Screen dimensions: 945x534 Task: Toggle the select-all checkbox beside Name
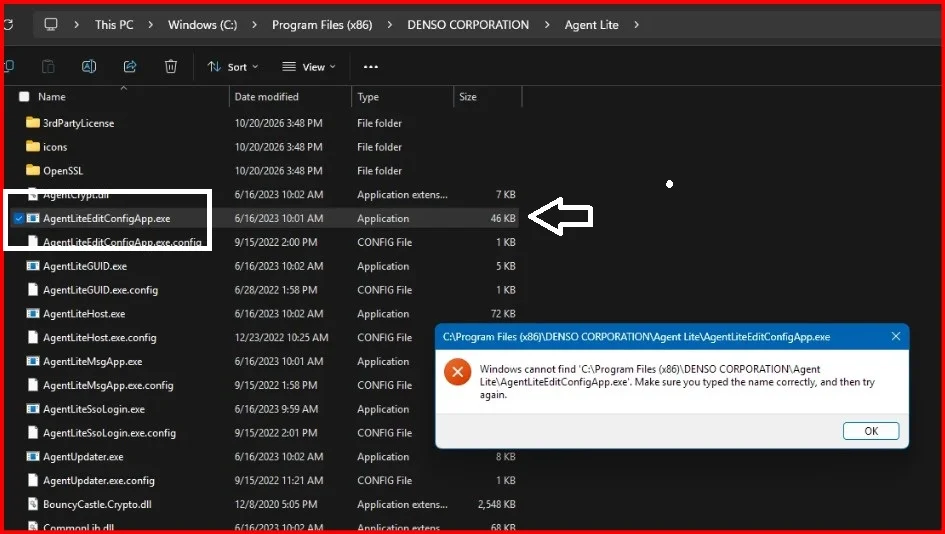tap(24, 96)
